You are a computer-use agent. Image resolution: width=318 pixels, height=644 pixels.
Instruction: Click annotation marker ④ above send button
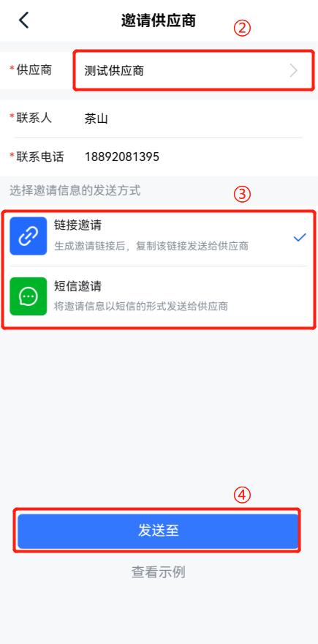pyautogui.click(x=242, y=495)
